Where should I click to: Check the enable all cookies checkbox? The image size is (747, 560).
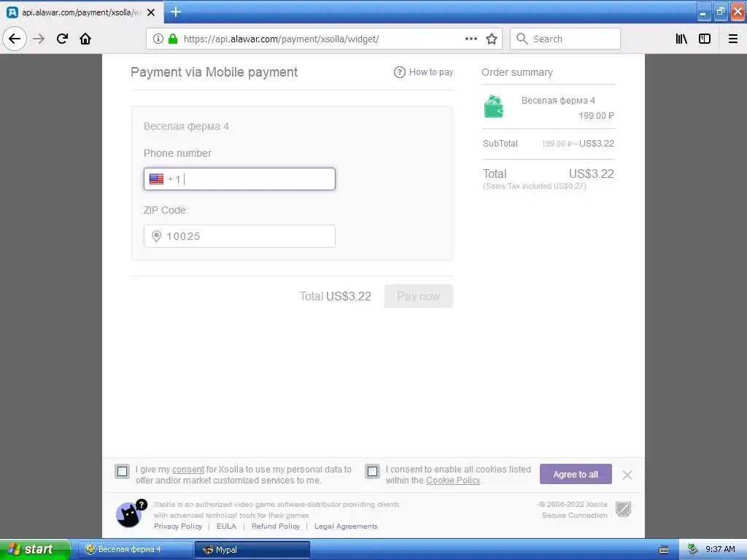coord(372,472)
